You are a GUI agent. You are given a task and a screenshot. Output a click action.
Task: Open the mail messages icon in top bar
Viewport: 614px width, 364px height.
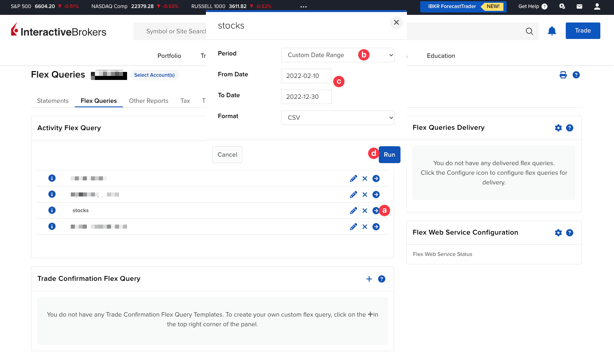click(579, 6)
